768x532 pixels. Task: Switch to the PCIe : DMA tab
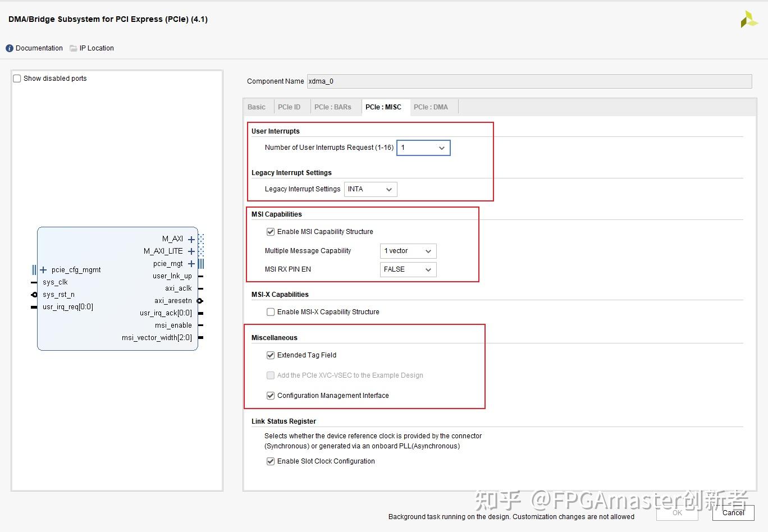pos(431,107)
